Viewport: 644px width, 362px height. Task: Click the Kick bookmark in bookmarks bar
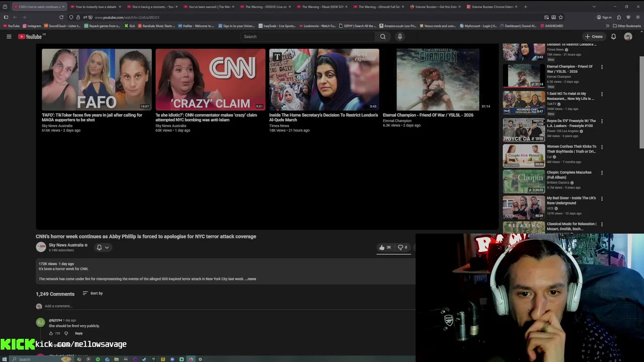129,26
